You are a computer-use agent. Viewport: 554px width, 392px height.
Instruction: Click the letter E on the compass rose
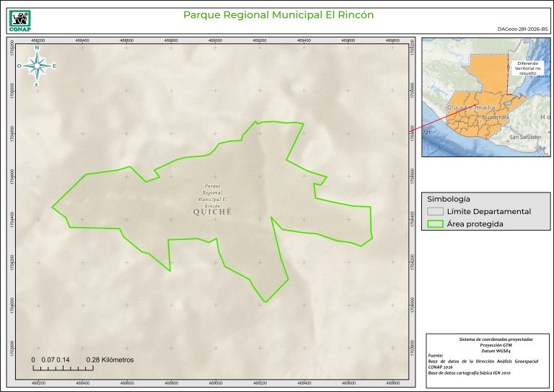click(54, 66)
